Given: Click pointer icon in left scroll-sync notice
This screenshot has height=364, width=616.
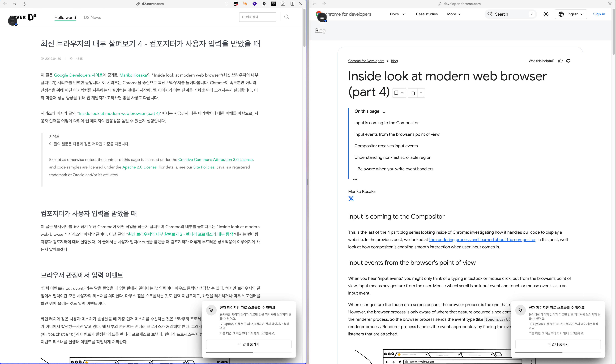Looking at the screenshot, I should 211,310.
